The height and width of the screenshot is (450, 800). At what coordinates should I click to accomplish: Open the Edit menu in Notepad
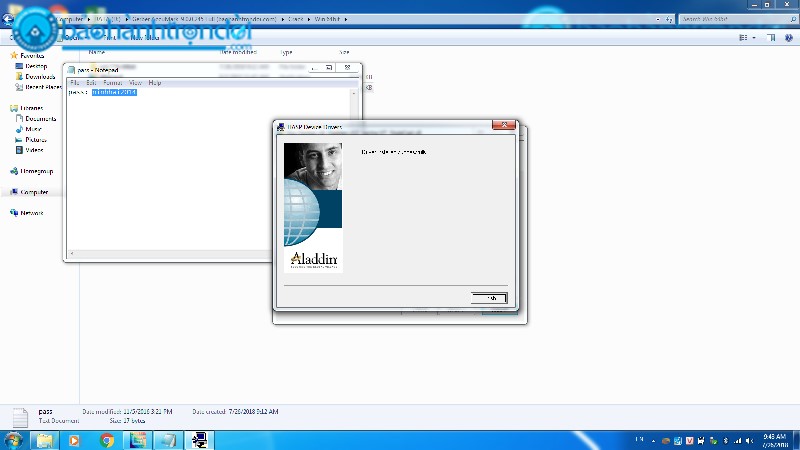coord(91,83)
